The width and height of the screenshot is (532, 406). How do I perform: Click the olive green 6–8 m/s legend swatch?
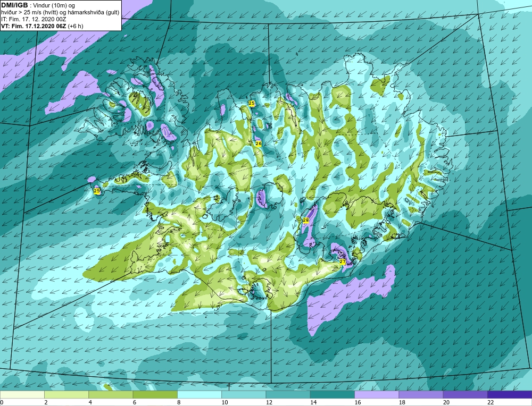tap(155, 394)
